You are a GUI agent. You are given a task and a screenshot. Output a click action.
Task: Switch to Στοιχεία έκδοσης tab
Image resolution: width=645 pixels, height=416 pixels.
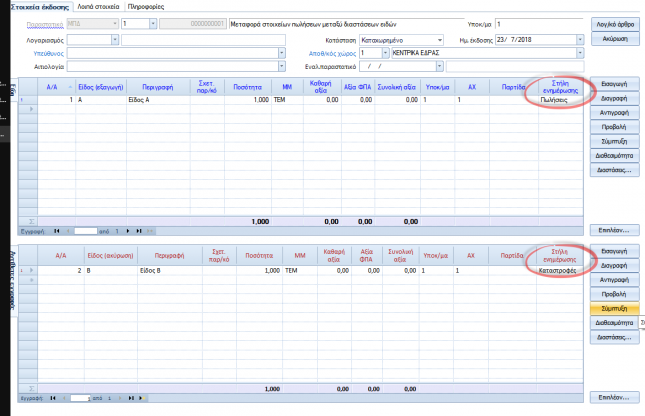point(40,7)
